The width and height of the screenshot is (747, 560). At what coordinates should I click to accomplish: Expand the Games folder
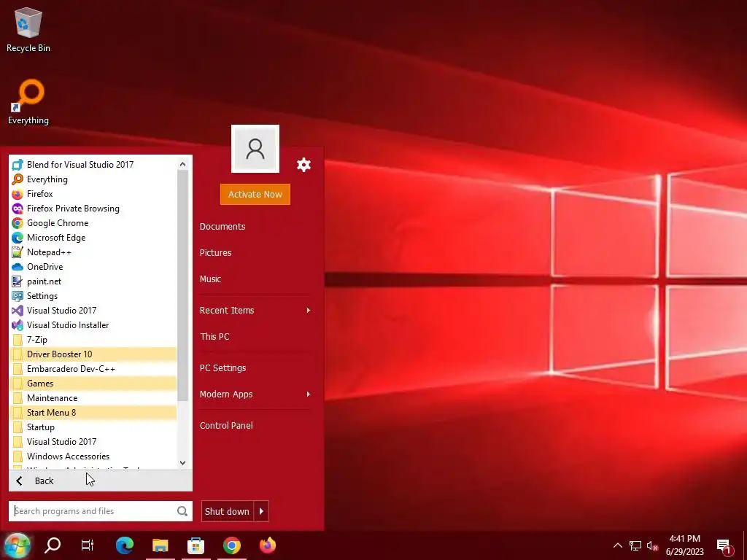click(x=93, y=384)
